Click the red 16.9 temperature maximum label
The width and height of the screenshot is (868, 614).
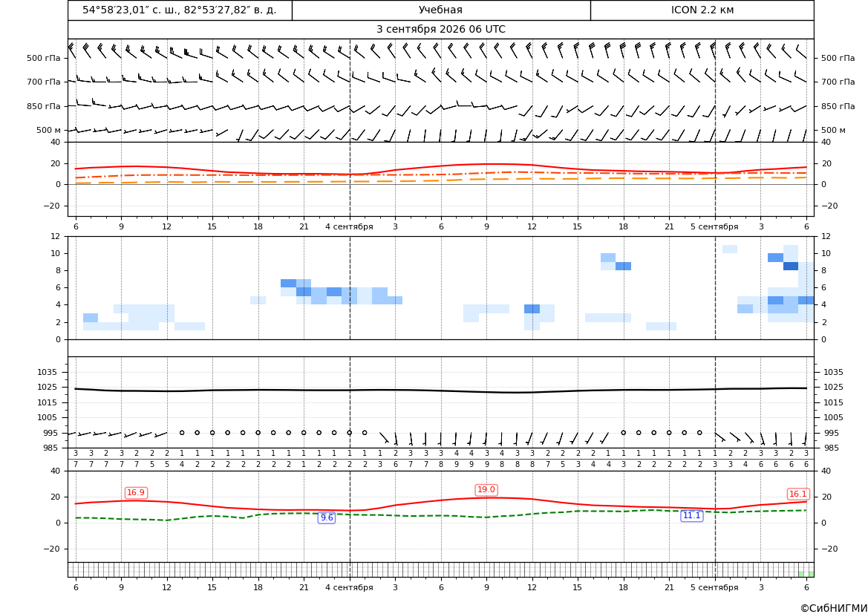pos(136,493)
